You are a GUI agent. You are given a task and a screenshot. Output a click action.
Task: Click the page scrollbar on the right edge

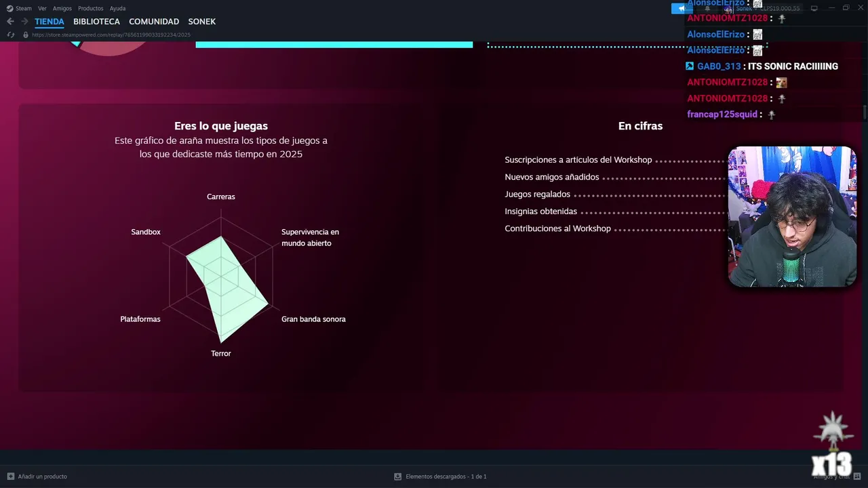(865, 112)
